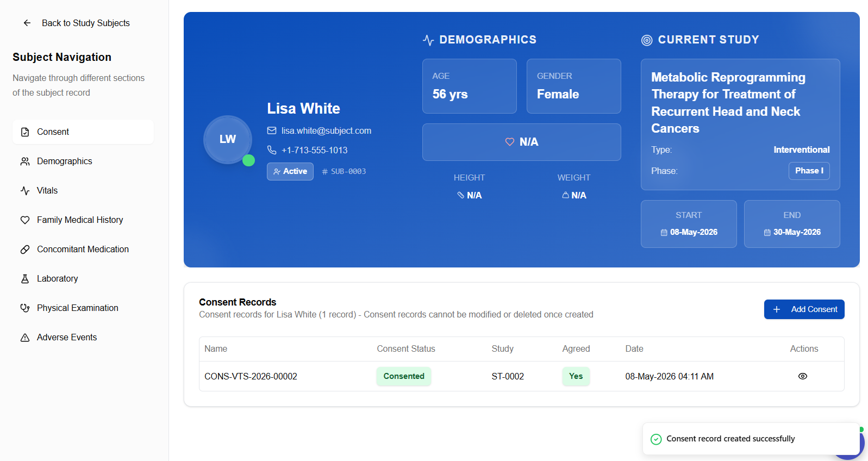
Task: Click the Consent document icon
Action: (25, 132)
